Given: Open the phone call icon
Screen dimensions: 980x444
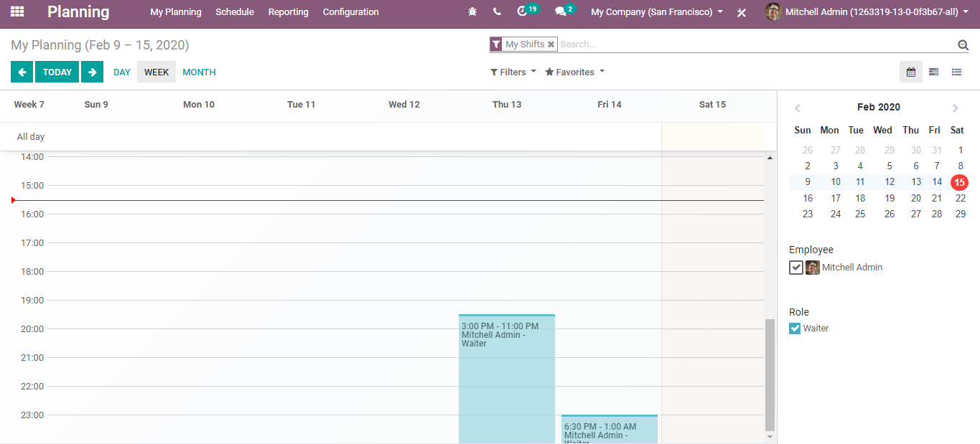Looking at the screenshot, I should coord(498,12).
